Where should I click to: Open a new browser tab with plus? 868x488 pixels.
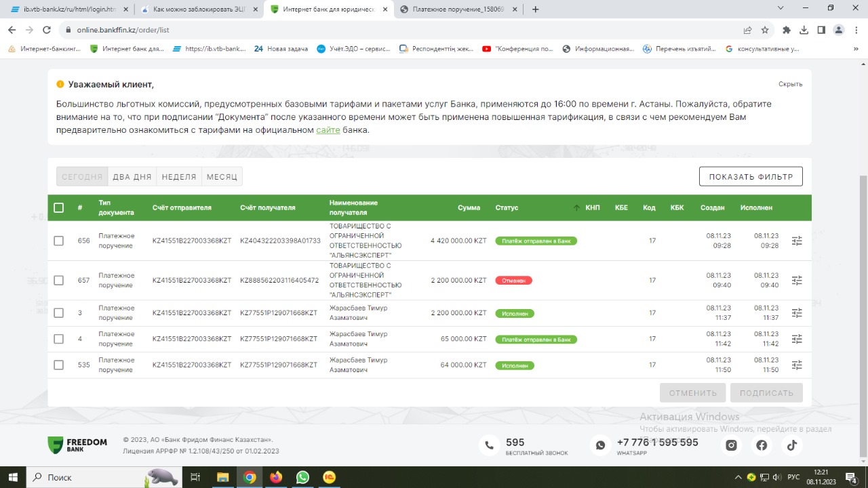coord(536,9)
